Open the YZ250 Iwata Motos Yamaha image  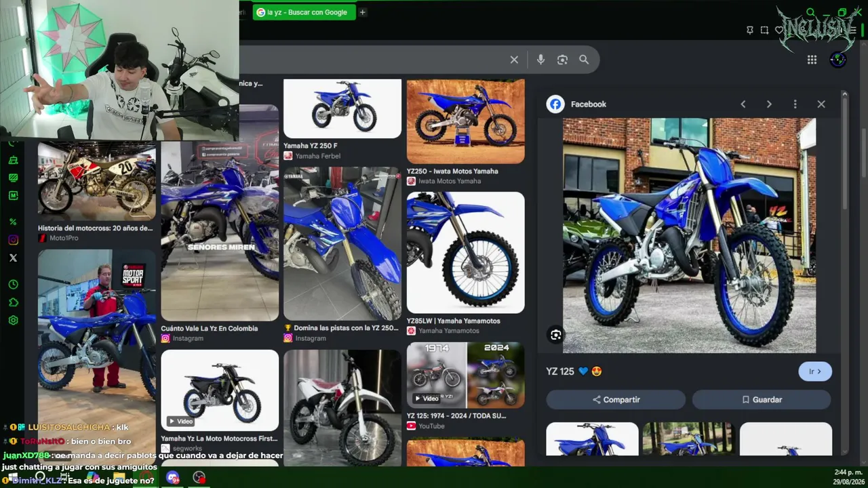(466, 121)
